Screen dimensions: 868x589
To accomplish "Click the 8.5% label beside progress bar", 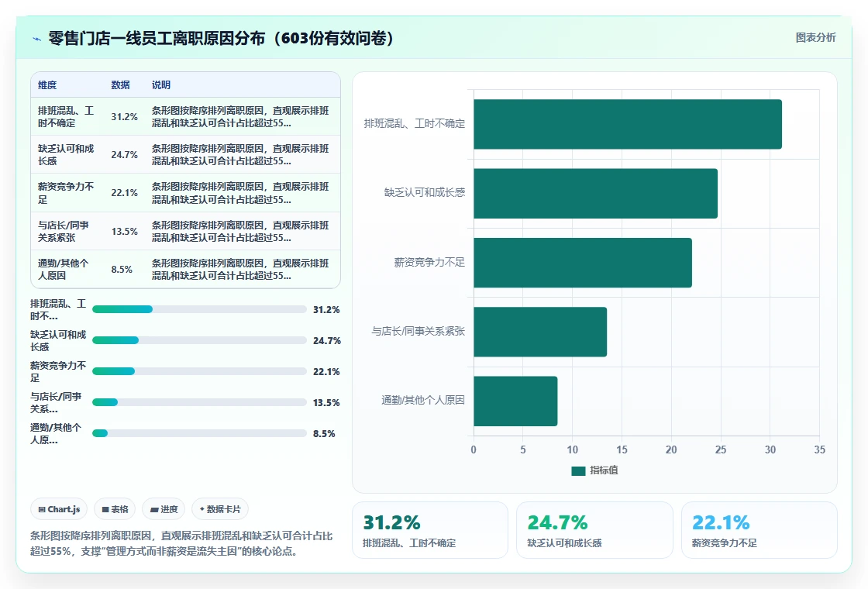I will pos(324,433).
